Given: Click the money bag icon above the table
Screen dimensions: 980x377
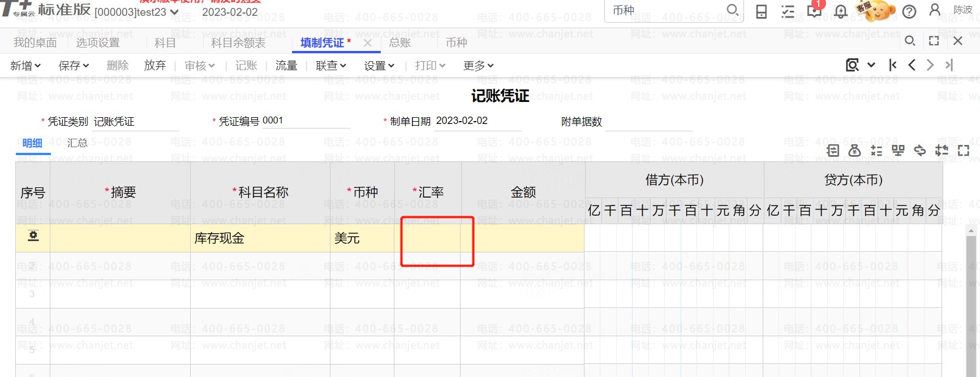Looking at the screenshot, I should coord(854,151).
